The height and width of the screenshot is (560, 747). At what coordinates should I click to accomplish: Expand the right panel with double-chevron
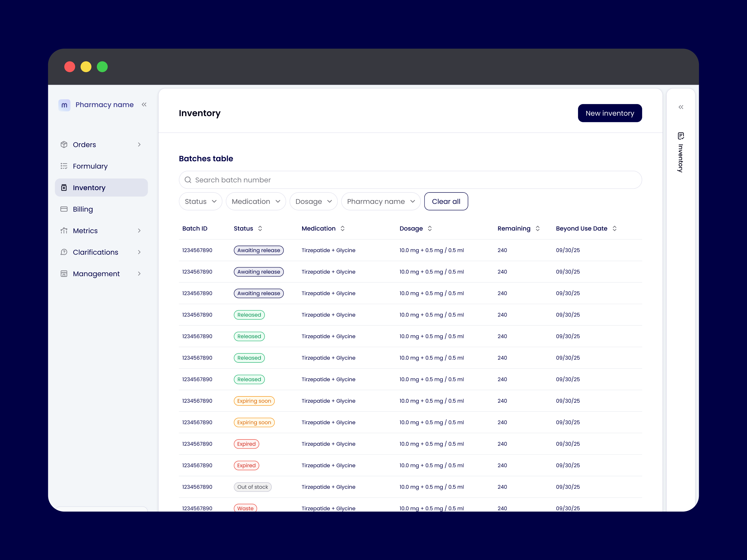click(681, 107)
